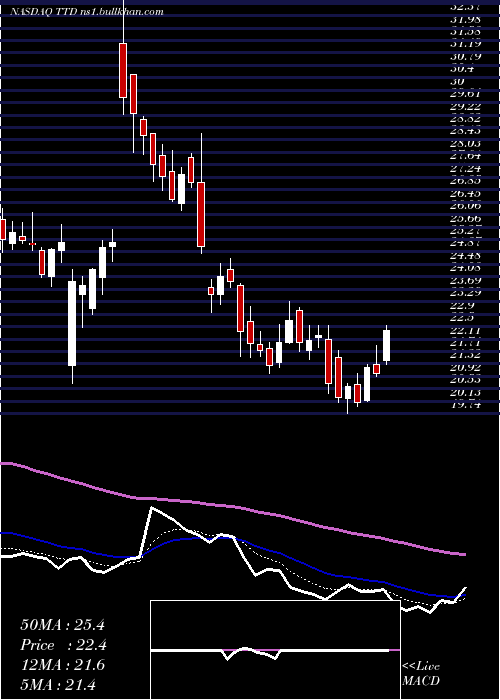The width and height of the screenshot is (500, 700).
Task: Click the 27.24 price axis label
Action: (465, 169)
